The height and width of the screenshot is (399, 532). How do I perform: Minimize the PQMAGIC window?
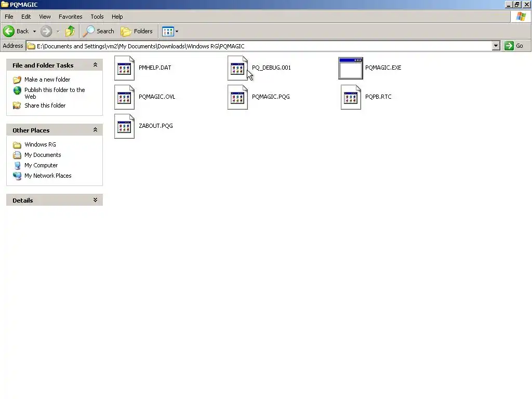point(508,4)
